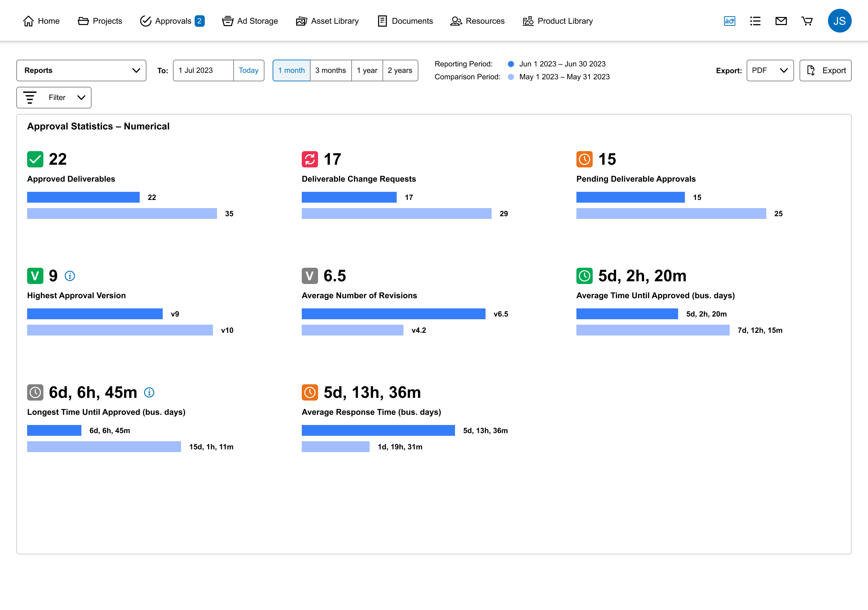Click the Approval Statistics – Numerical heading
Screen dimensions: 868x610
click(98, 126)
